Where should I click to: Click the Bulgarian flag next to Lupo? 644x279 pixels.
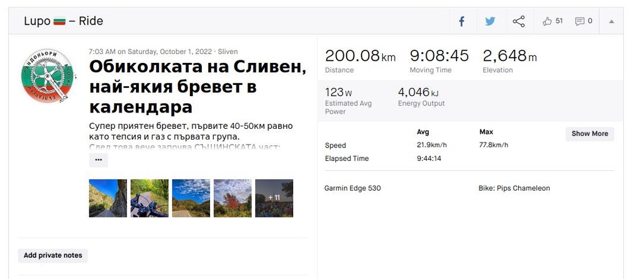pyautogui.click(x=60, y=21)
